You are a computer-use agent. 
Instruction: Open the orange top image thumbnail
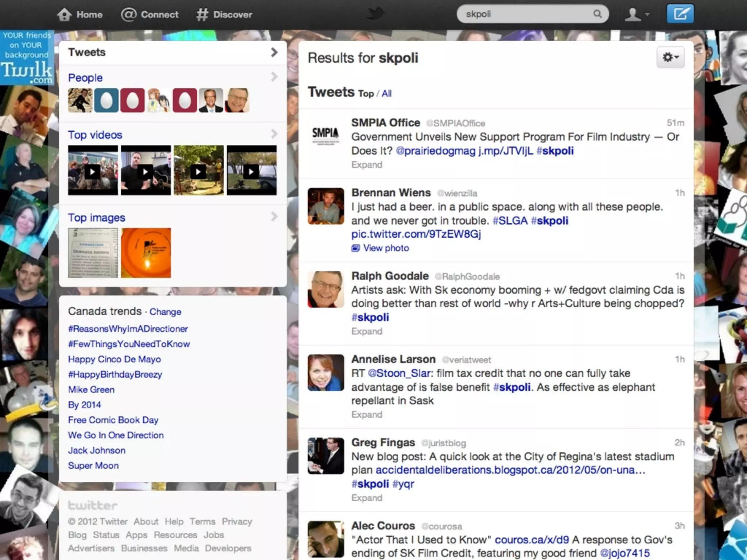(146, 253)
